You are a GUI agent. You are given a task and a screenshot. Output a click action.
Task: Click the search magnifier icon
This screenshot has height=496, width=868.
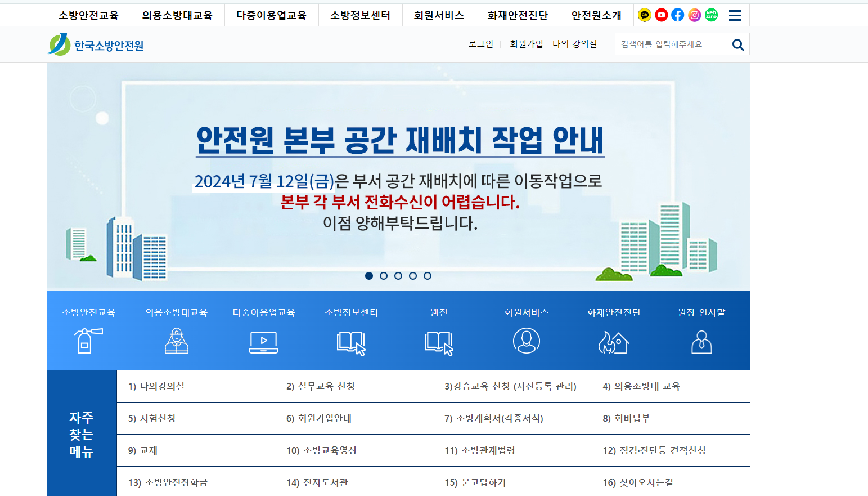(x=737, y=44)
